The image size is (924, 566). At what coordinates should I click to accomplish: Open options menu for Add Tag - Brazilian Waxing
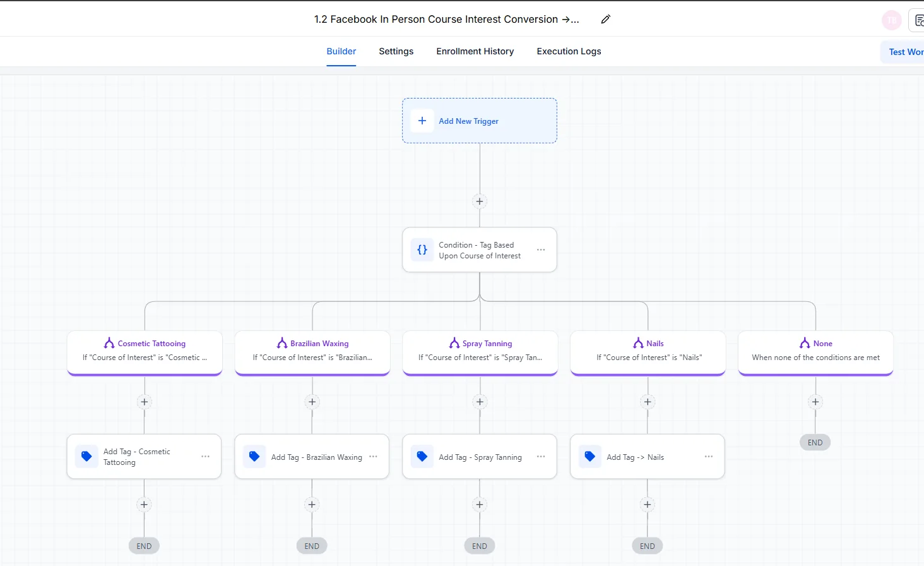(373, 456)
